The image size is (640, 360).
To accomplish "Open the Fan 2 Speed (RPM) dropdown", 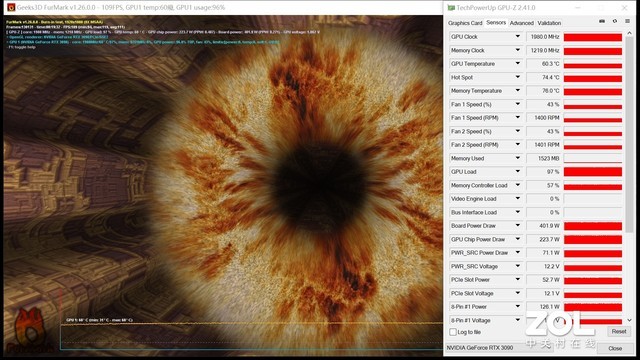I will tap(518, 145).
